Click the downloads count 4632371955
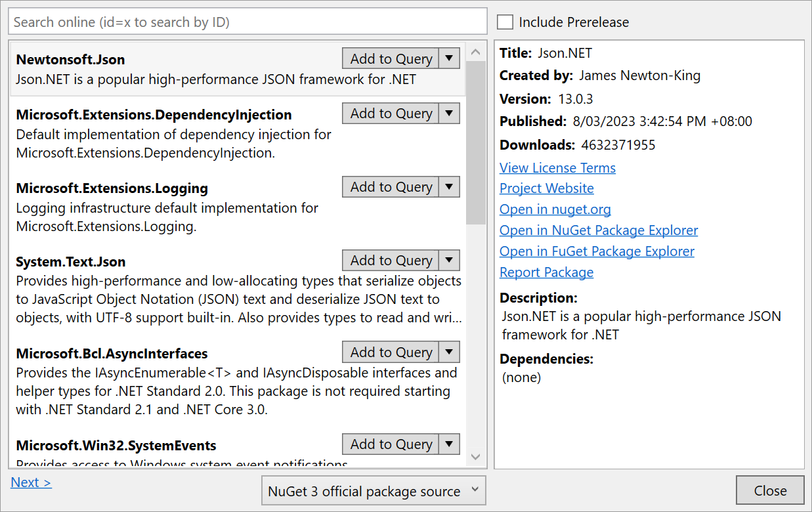This screenshot has height=512, width=812. point(618,145)
